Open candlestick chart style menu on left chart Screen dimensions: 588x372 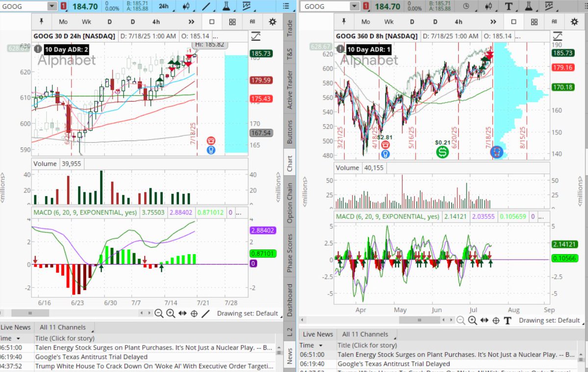186,6
